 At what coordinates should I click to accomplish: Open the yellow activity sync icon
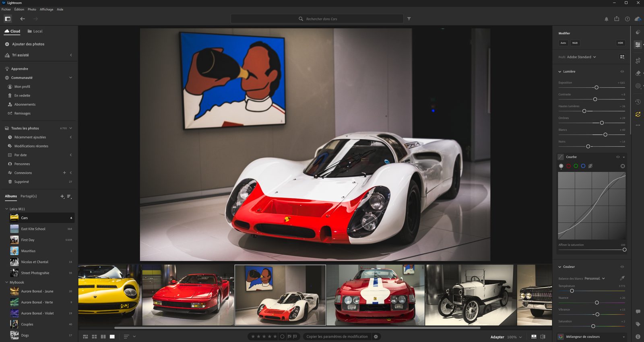pos(638,114)
